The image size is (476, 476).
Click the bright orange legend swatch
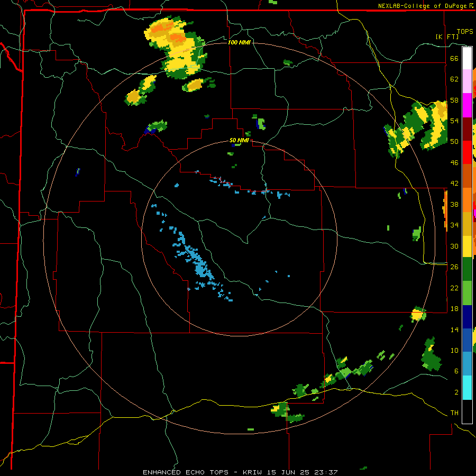[467, 199]
